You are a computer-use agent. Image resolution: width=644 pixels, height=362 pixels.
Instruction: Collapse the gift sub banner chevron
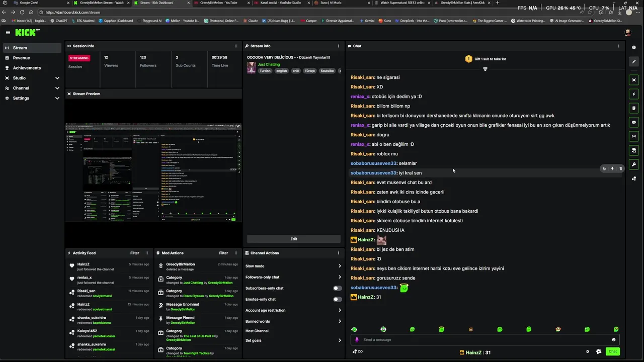485,69
